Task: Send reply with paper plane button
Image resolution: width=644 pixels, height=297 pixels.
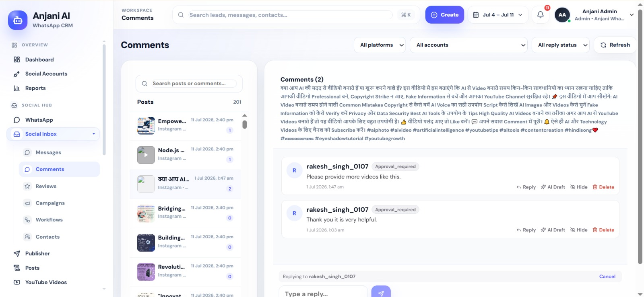Action: pyautogui.click(x=381, y=292)
